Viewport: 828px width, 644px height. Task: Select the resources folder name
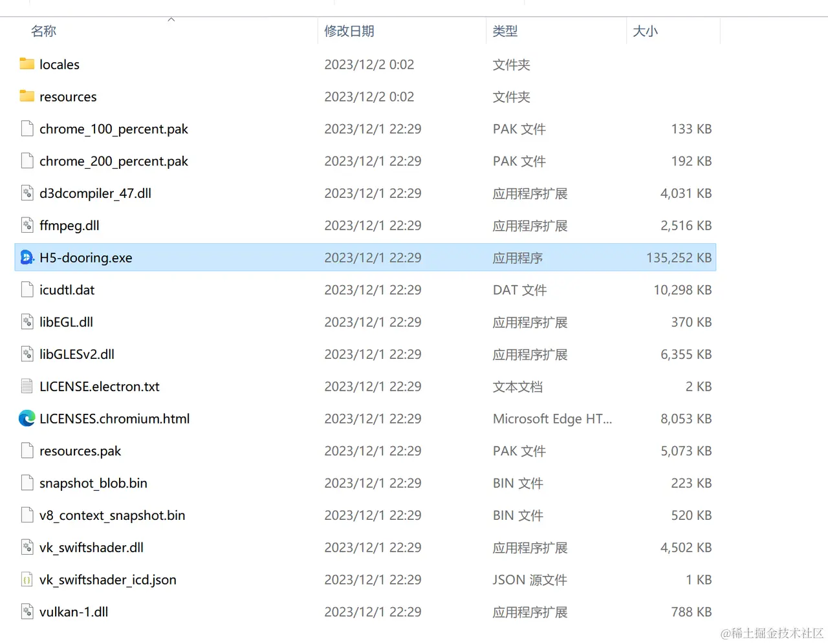(68, 97)
